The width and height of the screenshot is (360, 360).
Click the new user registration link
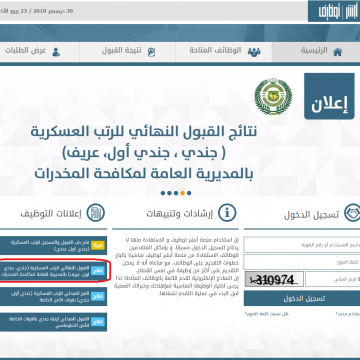(348, 314)
